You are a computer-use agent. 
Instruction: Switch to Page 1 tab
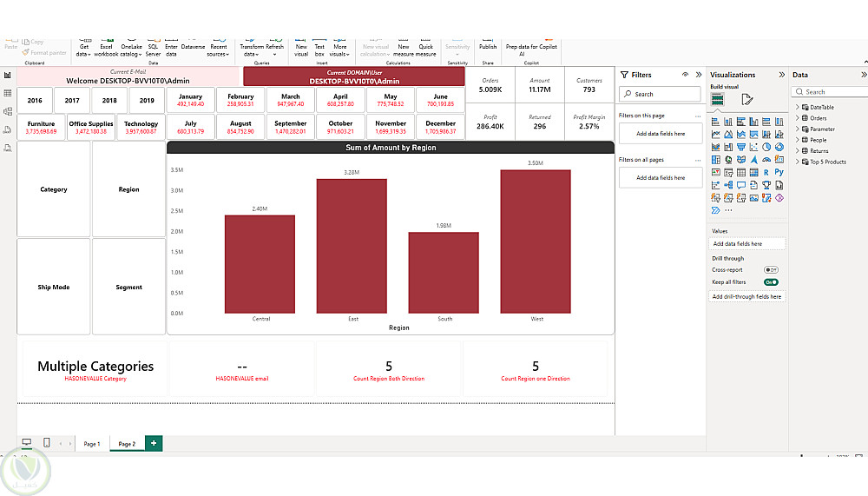[x=92, y=444]
